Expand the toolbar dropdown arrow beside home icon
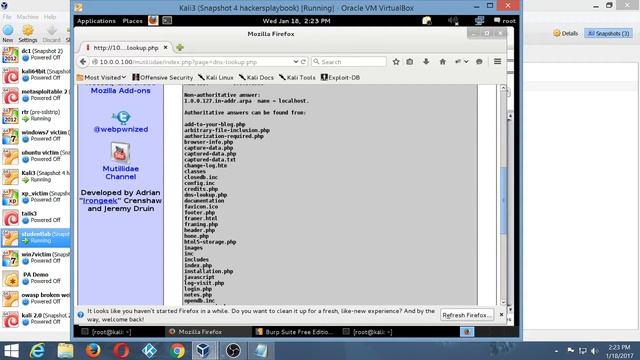 (x=466, y=62)
